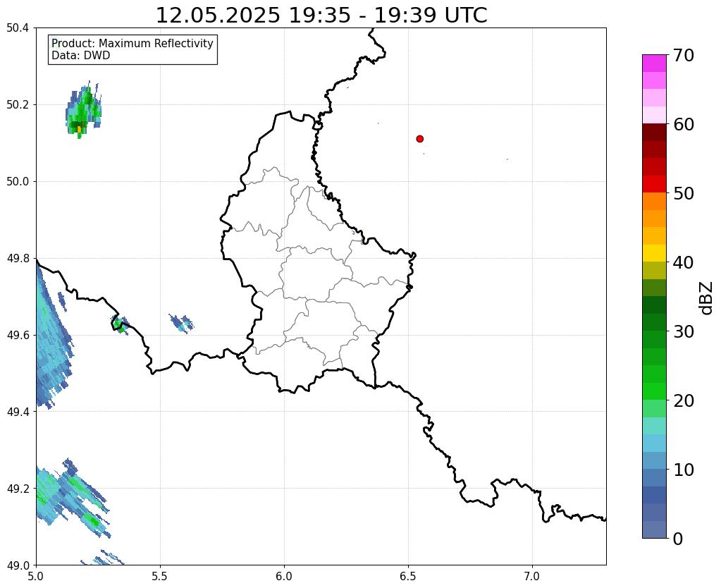Click the 49.2 latitude axis label

click(x=18, y=489)
